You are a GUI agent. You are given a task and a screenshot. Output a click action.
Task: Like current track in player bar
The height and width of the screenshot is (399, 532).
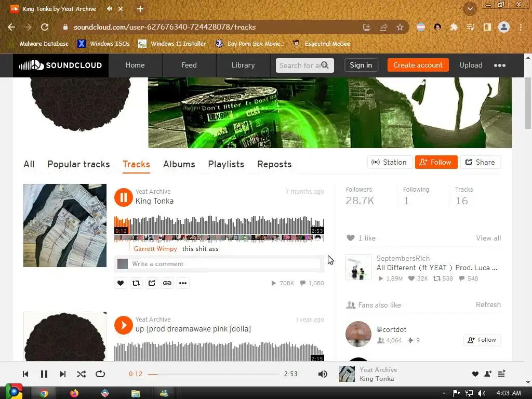coord(475,374)
